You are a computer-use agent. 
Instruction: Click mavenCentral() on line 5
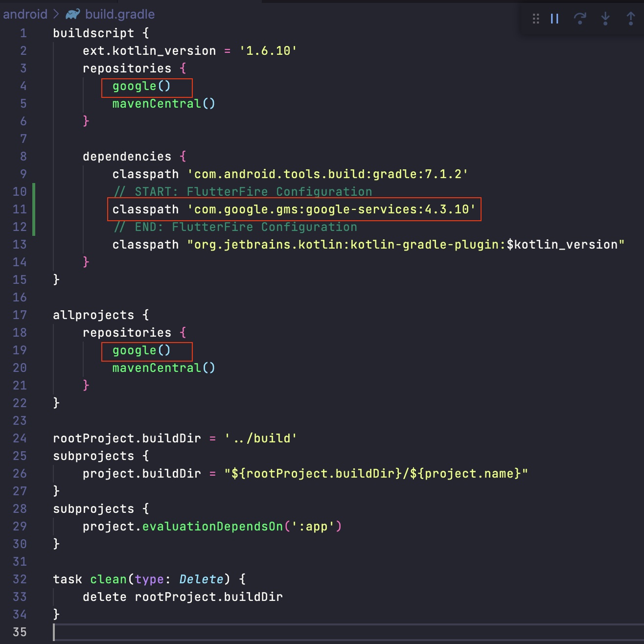164,104
